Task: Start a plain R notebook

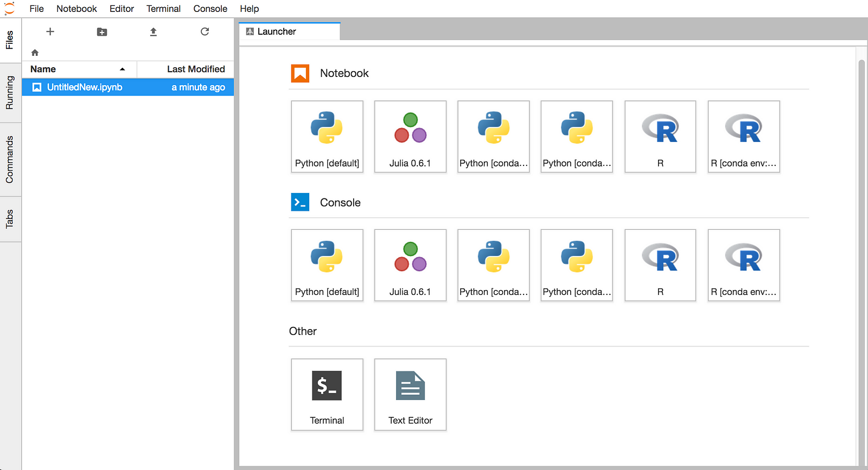Action: [660, 137]
